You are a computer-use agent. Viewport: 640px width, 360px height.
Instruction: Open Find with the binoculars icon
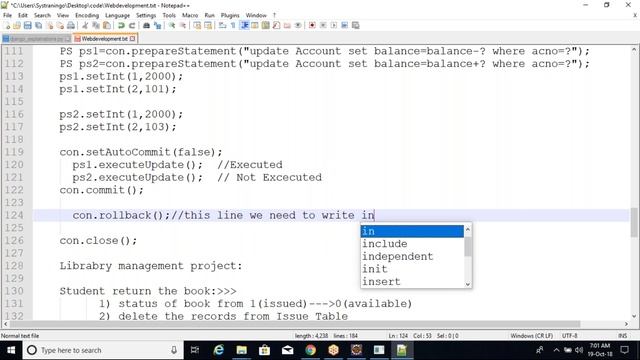point(146,25)
